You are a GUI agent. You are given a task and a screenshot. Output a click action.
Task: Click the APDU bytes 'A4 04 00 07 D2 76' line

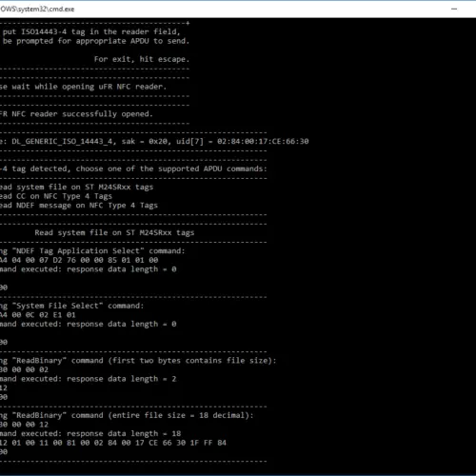point(79,260)
